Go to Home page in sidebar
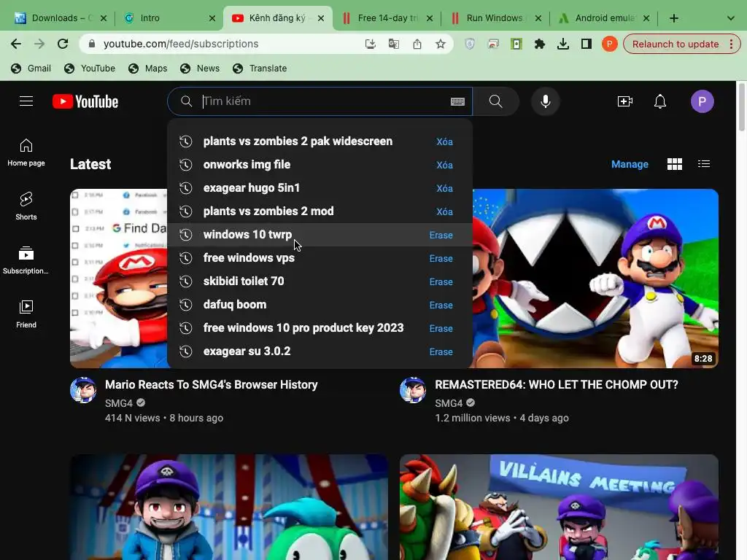 [x=26, y=152]
